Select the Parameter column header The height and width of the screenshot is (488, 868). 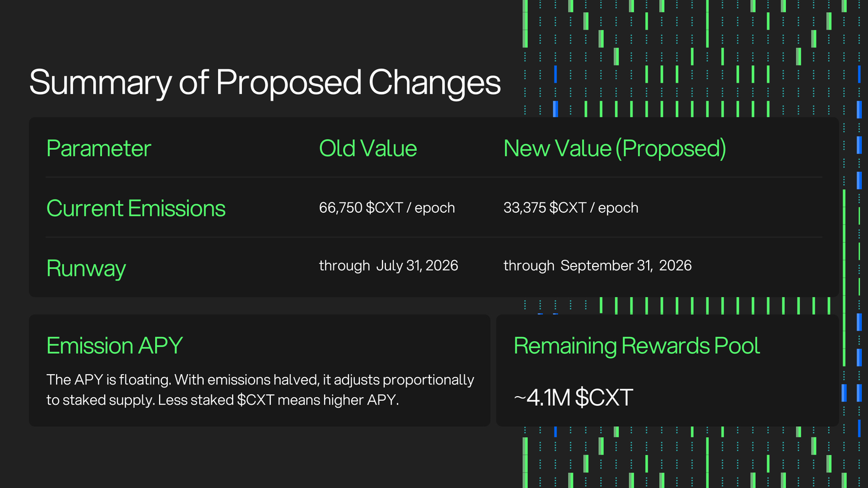pyautogui.click(x=98, y=149)
